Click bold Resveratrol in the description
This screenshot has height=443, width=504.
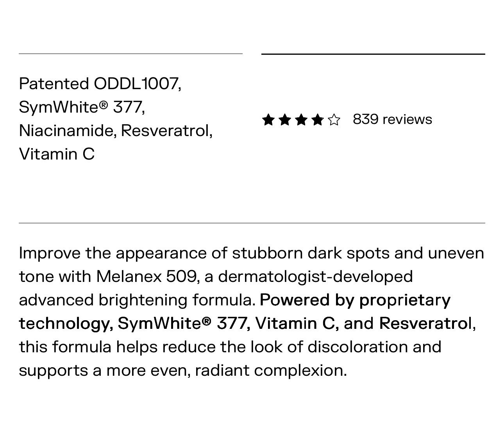[x=425, y=323]
